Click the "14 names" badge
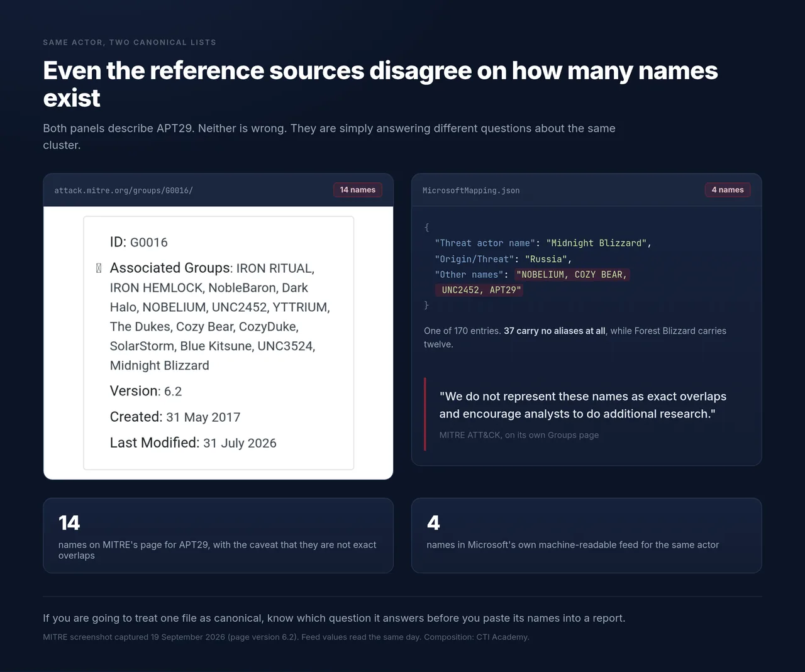 [x=357, y=190]
